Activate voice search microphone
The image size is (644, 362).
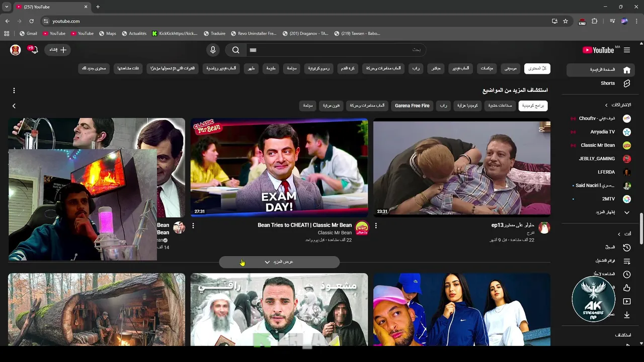click(x=213, y=50)
